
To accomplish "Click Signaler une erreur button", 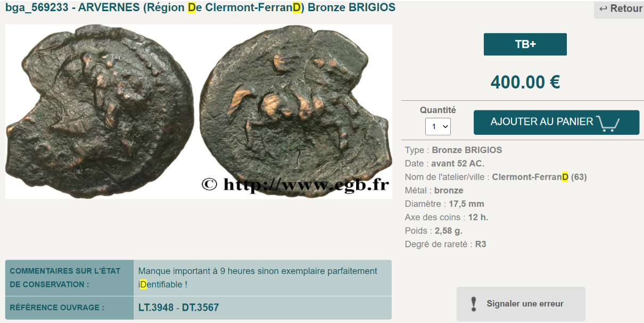I will (521, 304).
